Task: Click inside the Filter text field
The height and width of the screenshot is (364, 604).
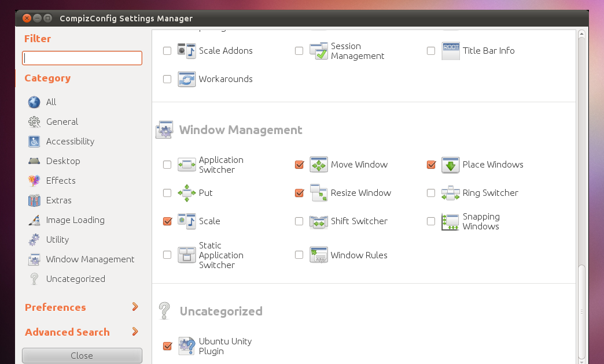Action: 82,58
